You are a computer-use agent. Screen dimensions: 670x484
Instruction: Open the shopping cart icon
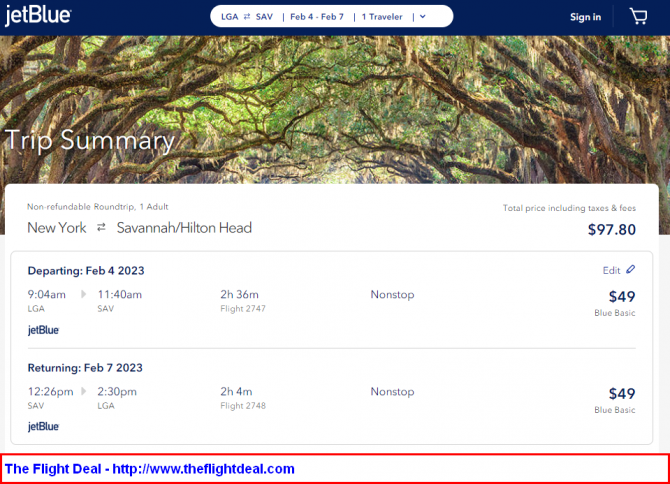tap(638, 17)
